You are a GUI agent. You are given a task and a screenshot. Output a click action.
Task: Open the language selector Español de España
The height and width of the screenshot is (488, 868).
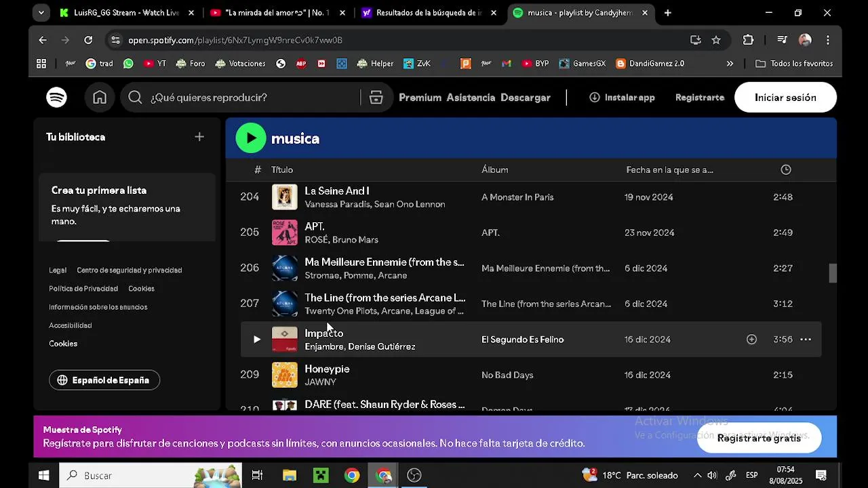(x=104, y=380)
